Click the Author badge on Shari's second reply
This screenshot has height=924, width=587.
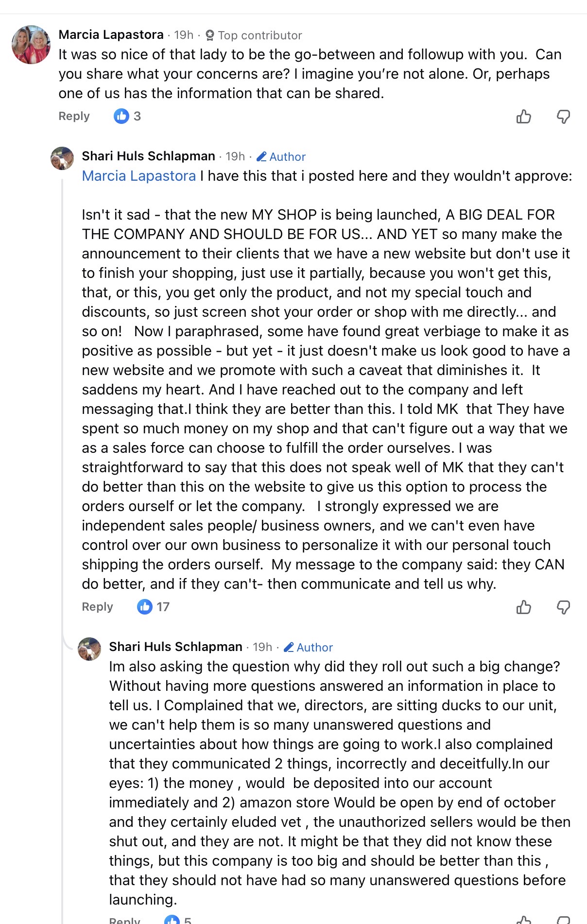(309, 648)
